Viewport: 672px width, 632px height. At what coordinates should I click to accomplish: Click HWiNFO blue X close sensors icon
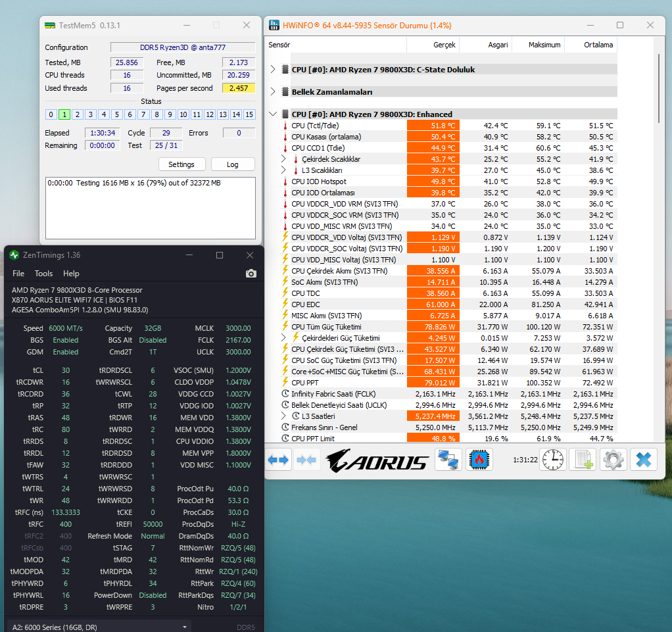(x=644, y=460)
